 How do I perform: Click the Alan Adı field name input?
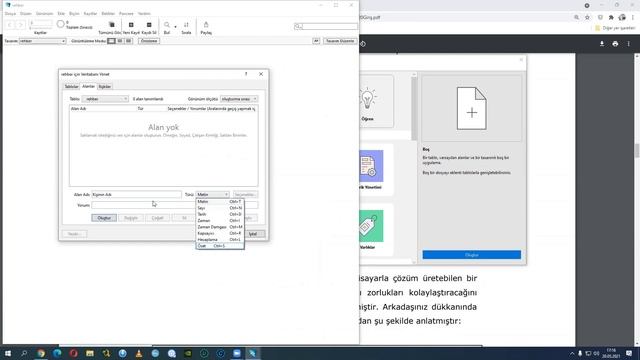click(x=136, y=194)
